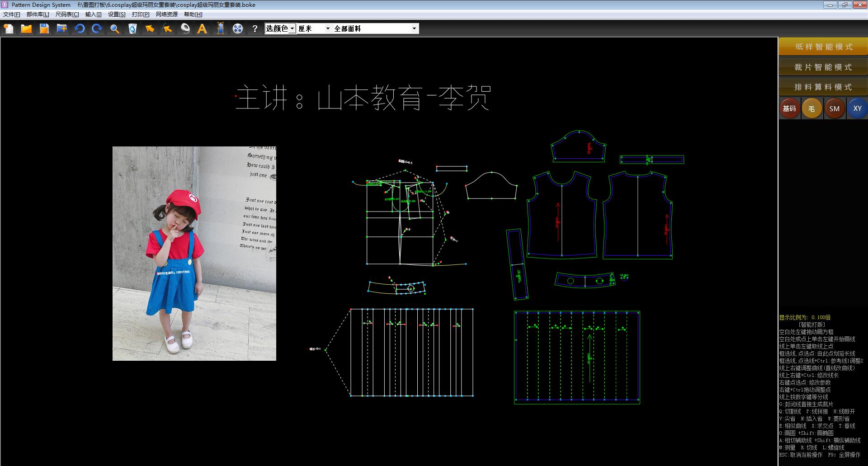Switch to 排料算料模式 mode
This screenshot has width=868, height=466.
click(x=823, y=87)
